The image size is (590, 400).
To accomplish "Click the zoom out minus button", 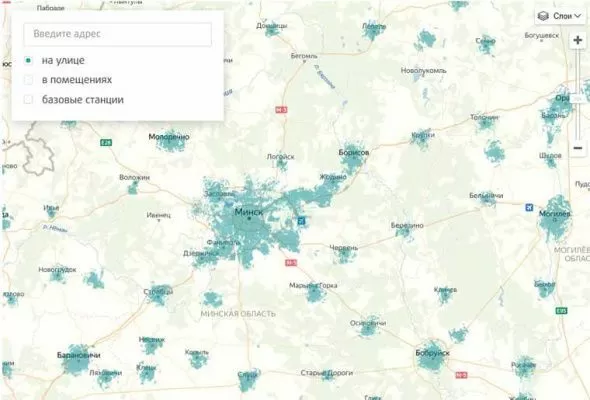I will click(x=578, y=148).
